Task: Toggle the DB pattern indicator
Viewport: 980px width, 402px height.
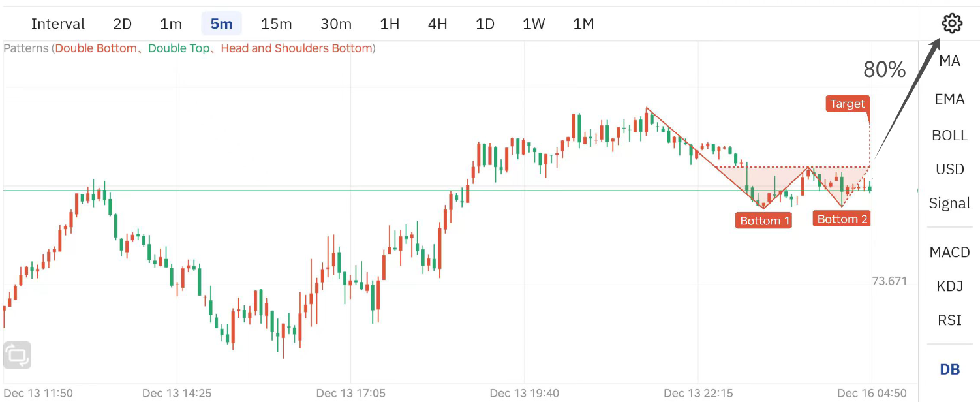Action: tap(949, 369)
